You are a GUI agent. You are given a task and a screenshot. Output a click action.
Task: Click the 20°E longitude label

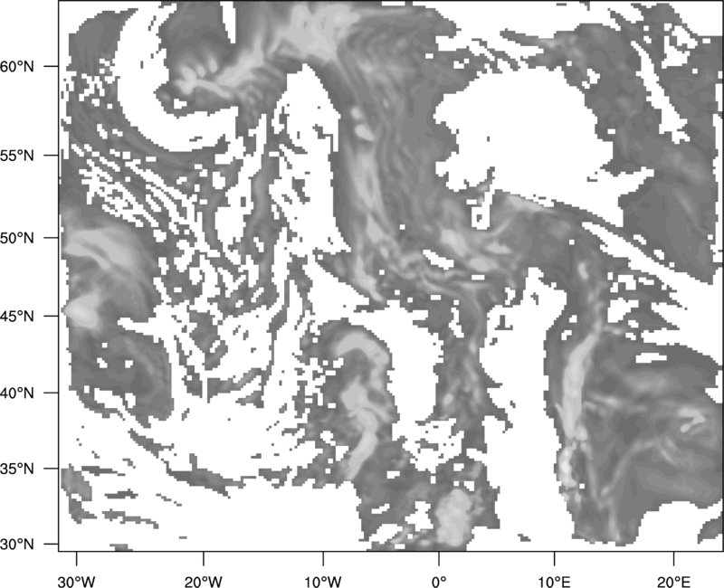tap(673, 582)
